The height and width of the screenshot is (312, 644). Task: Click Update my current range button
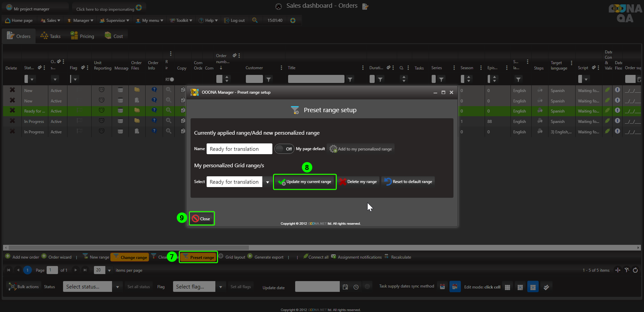tap(305, 182)
